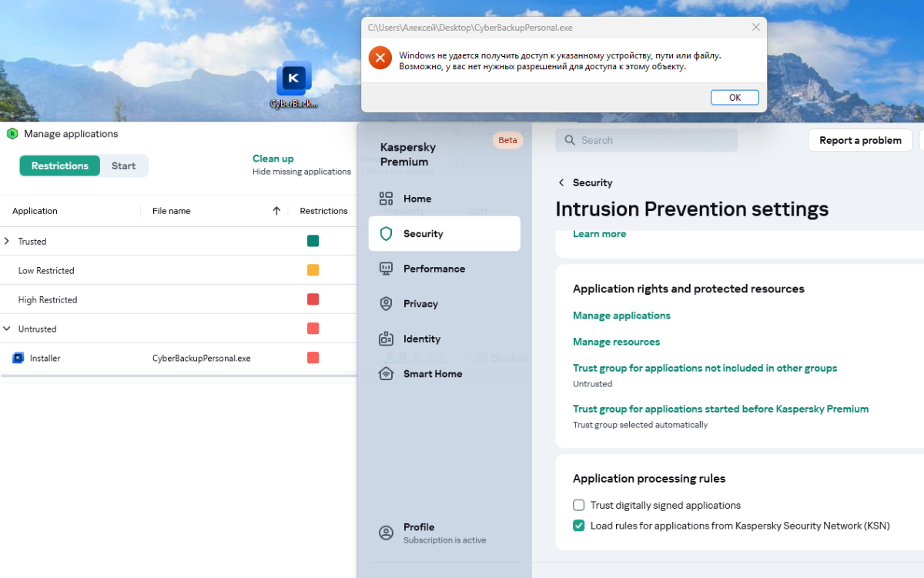Click the Application rights and protected resources heading
The height and width of the screenshot is (578, 924).
(688, 289)
